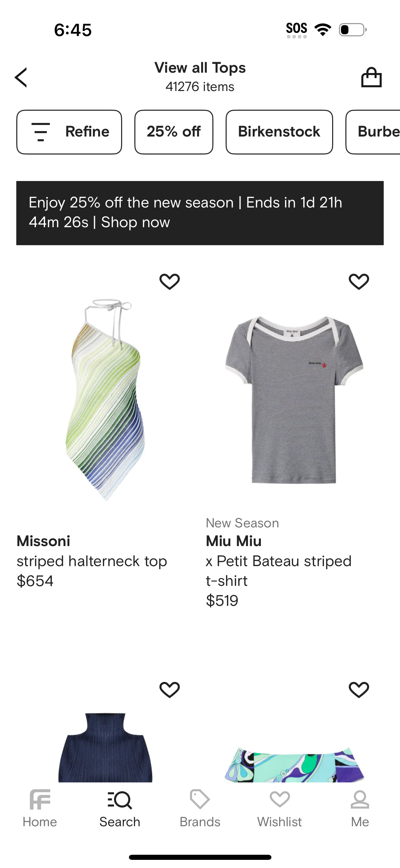Image resolution: width=400 pixels, height=868 pixels.
Task: Switch to the Search tab
Action: [x=120, y=808]
